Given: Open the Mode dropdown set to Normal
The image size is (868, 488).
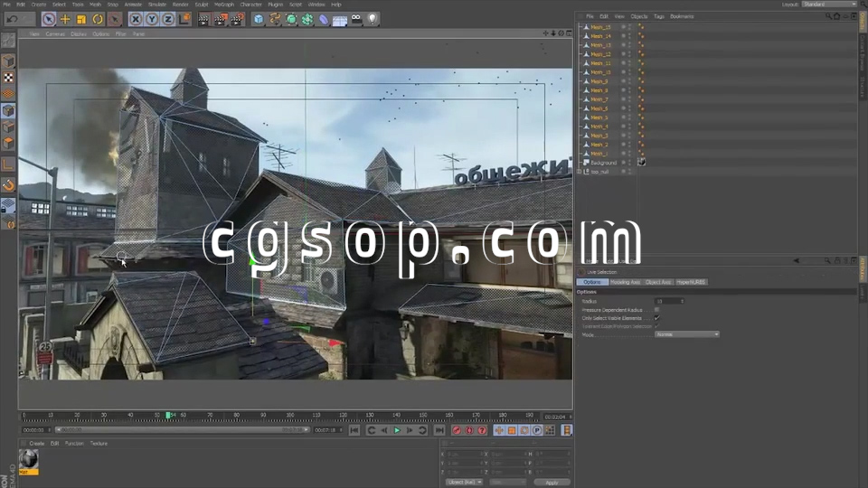Looking at the screenshot, I should (687, 334).
